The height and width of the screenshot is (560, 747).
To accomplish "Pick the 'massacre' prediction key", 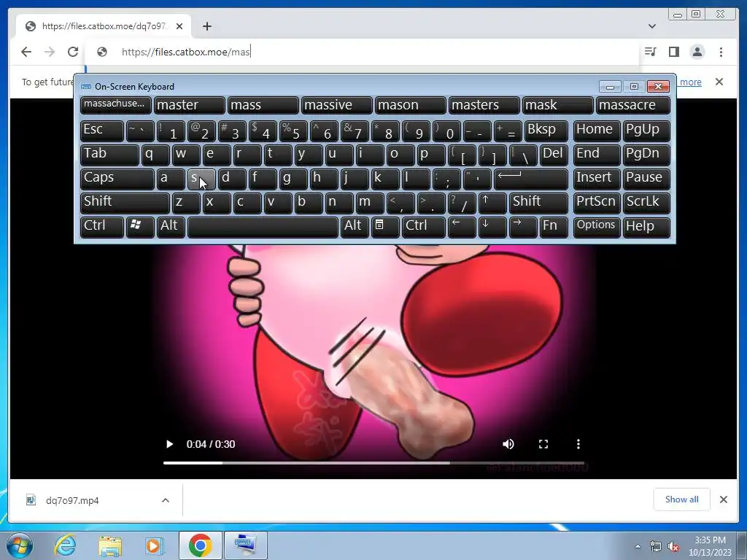I will point(633,105).
